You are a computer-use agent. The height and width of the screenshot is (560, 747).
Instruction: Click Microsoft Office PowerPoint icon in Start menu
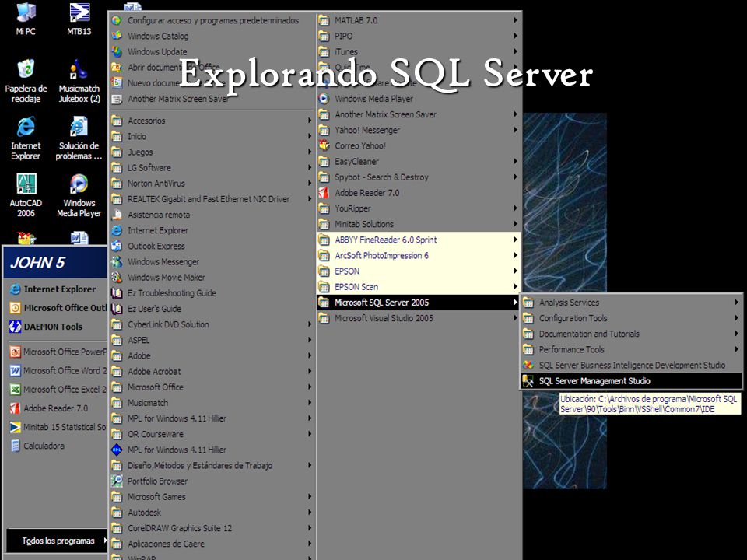[16, 352]
